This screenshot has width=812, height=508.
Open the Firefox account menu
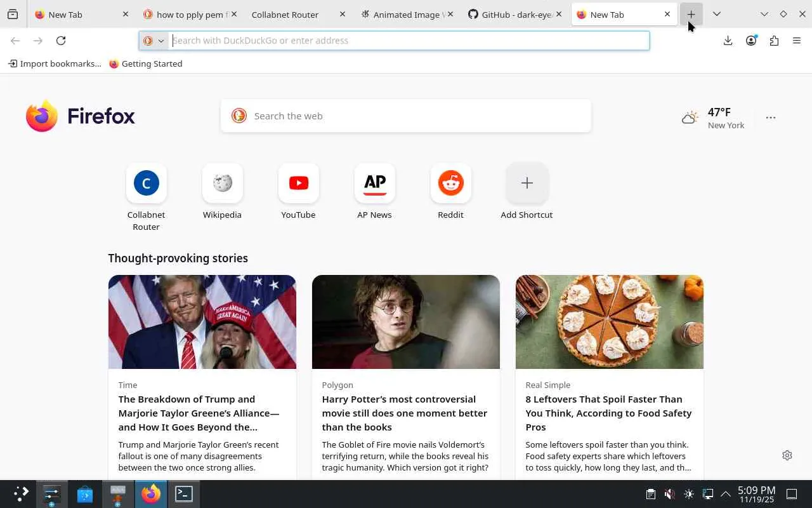(751, 41)
